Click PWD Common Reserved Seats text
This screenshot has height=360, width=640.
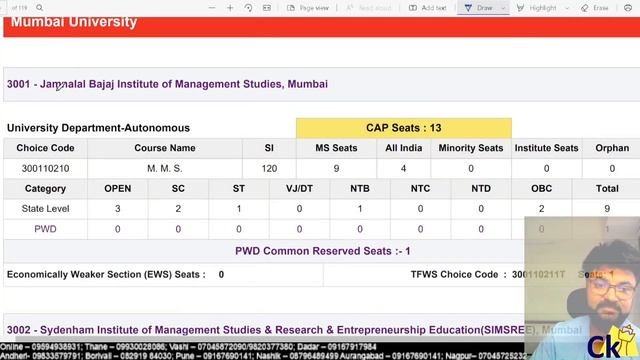[322, 251]
